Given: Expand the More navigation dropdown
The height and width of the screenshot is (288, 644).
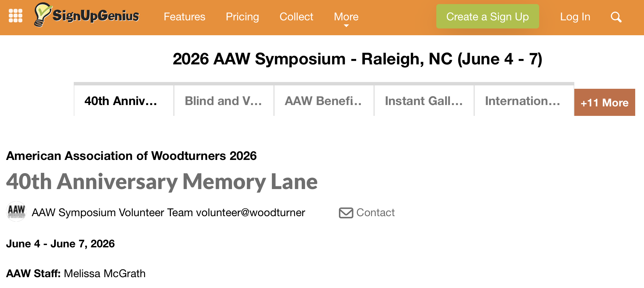Looking at the screenshot, I should [x=346, y=16].
